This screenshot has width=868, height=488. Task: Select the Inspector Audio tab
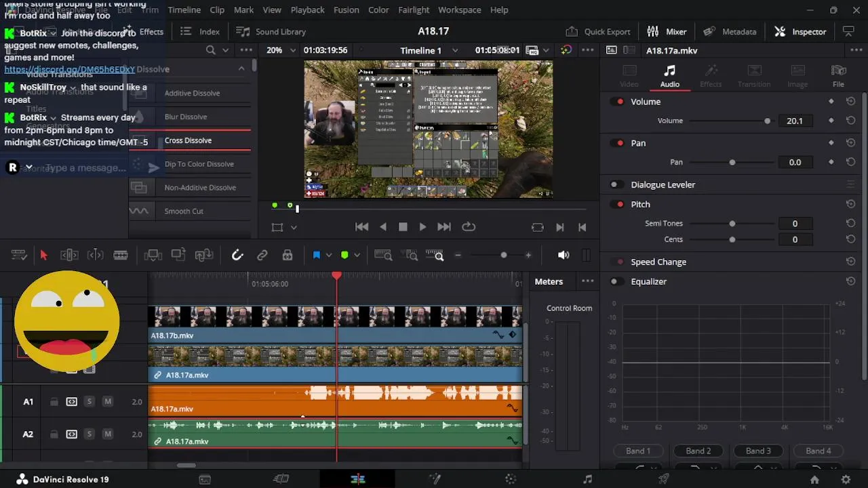point(670,76)
